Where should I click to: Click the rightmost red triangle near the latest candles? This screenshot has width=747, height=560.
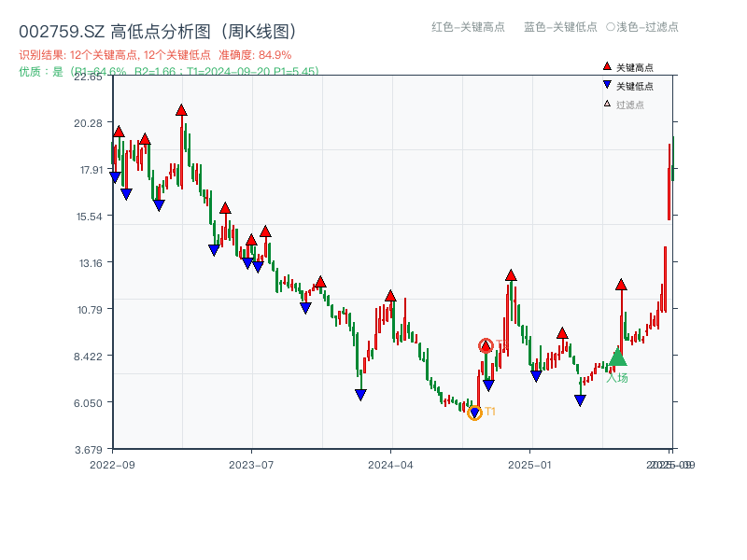tap(620, 285)
